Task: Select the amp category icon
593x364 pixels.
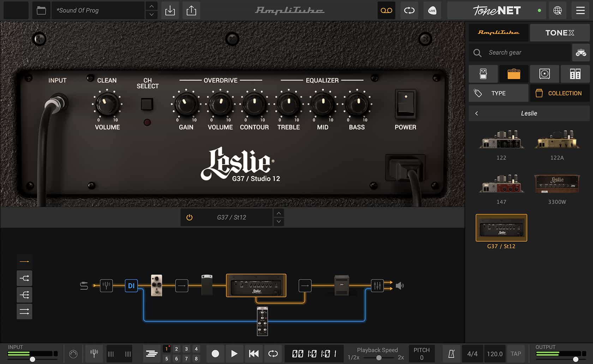Action: pyautogui.click(x=514, y=74)
